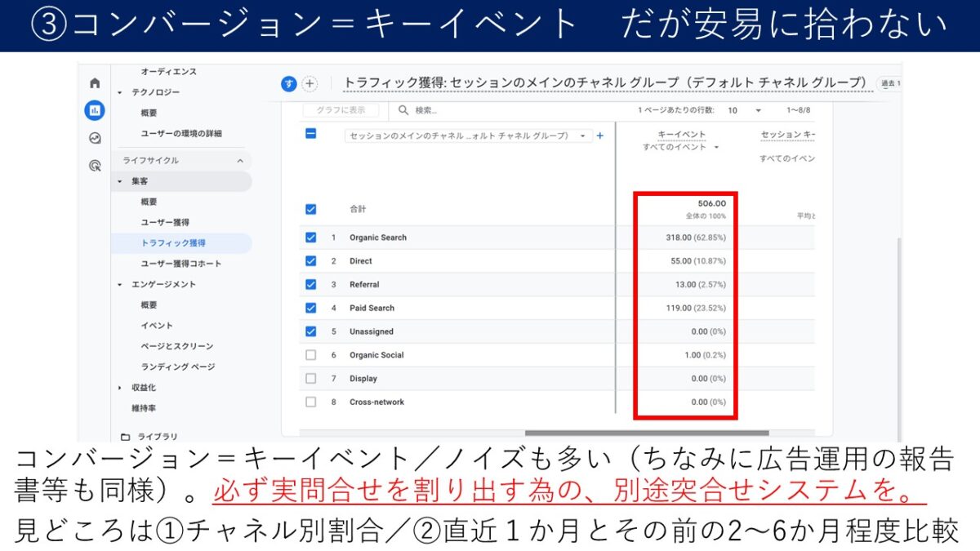The image size is (980, 551).
Task: Open ユーザー獲得コホート report link
Action: point(180,264)
